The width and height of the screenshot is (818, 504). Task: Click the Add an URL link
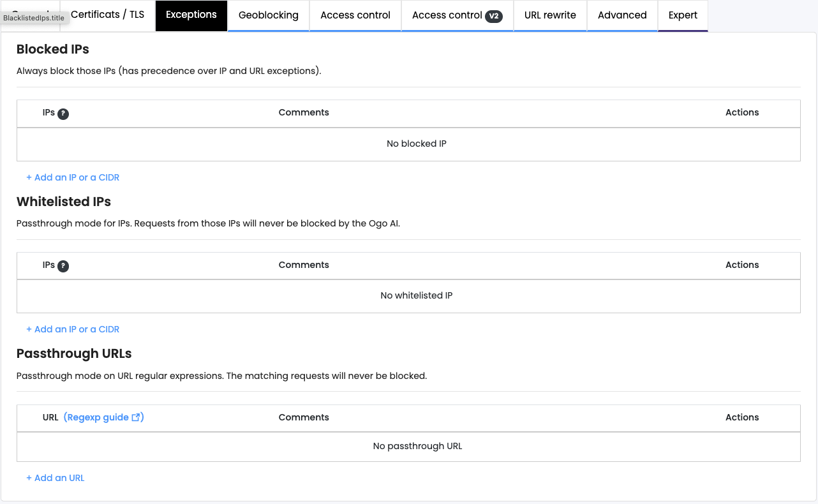click(x=56, y=478)
